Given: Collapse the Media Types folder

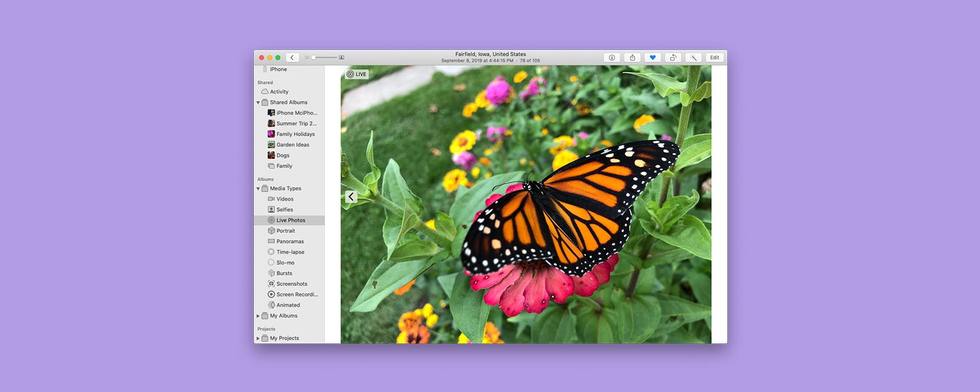Looking at the screenshot, I should [x=258, y=189].
